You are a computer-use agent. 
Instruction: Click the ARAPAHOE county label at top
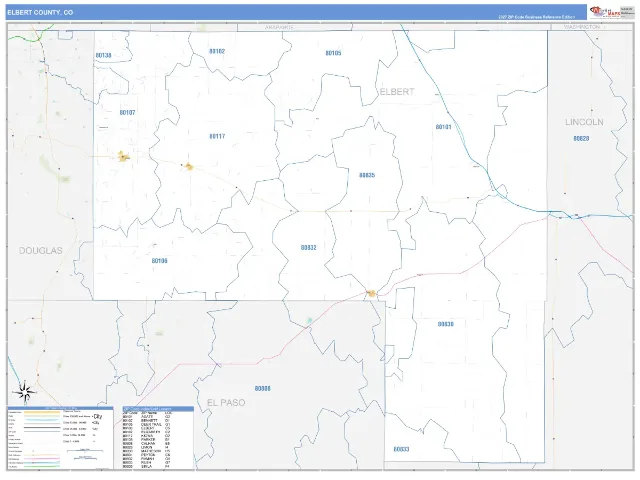279,27
